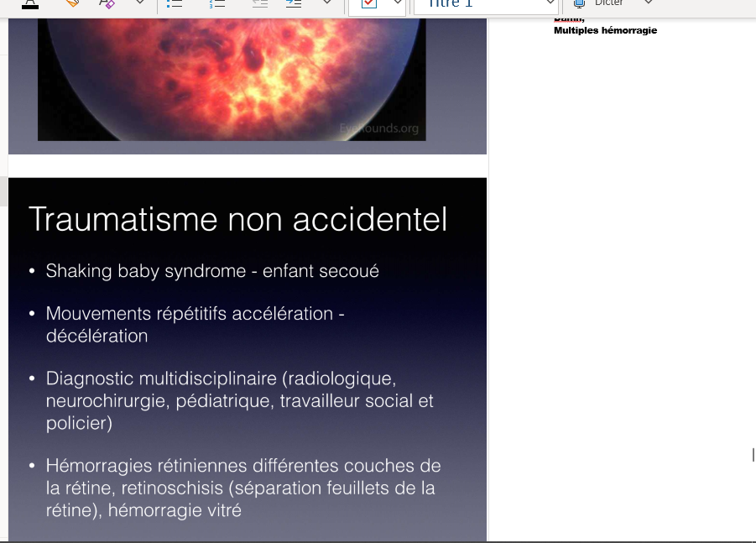Increase the paragraph indent
The width and height of the screenshot is (756, 543).
point(293,3)
